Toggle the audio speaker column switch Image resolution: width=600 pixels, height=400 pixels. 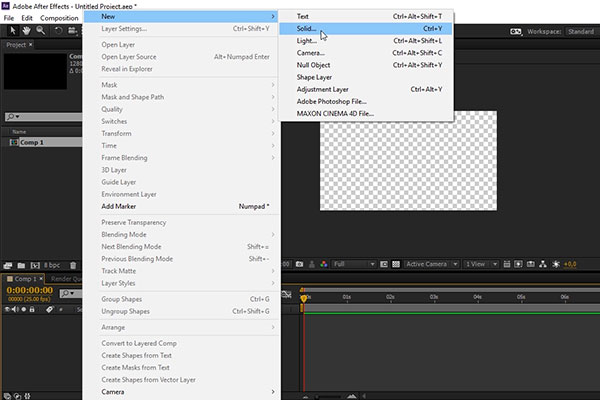(x=15, y=309)
